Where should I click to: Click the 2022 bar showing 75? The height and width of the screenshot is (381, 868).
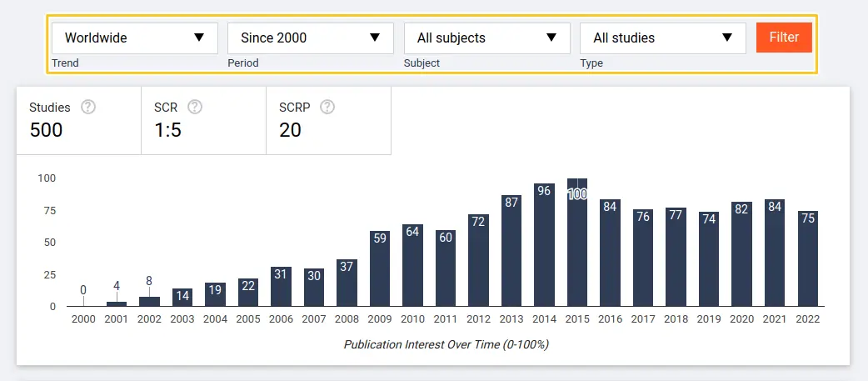pos(808,258)
